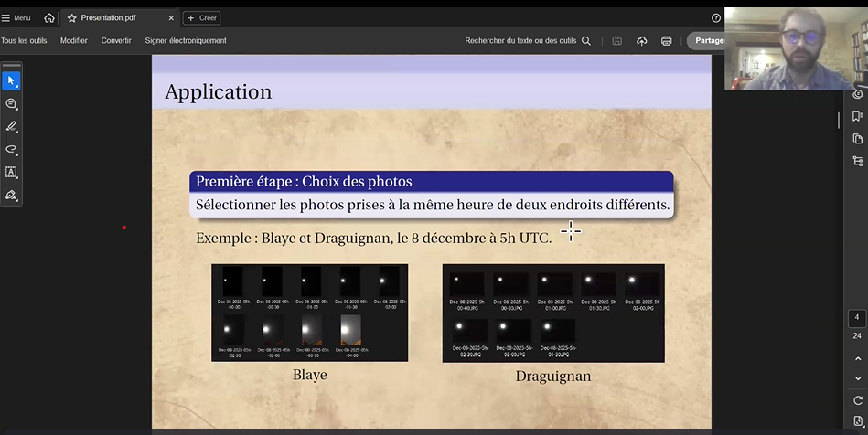Print the document using printer icon

(x=666, y=41)
